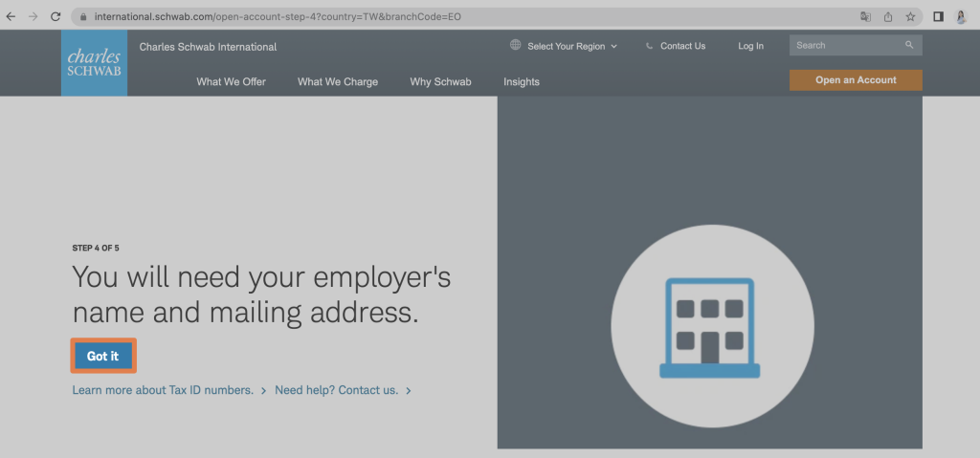Bookmark this page with the star icon
980x458 pixels.
(911, 17)
